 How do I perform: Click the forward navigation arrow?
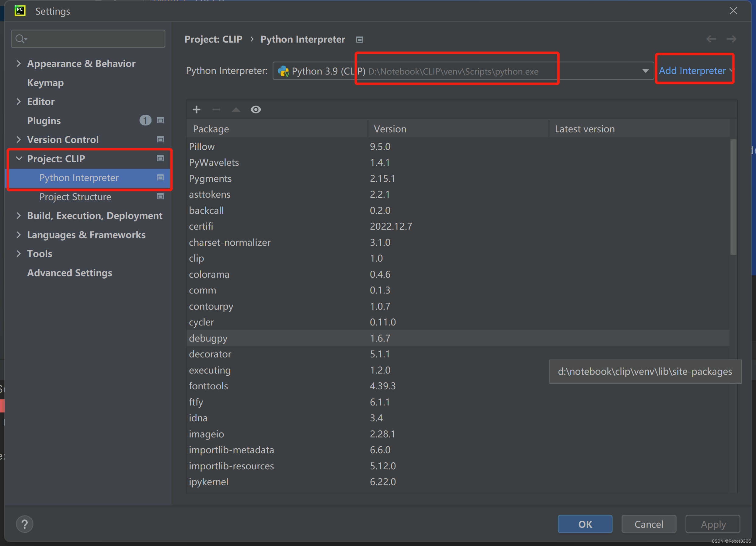pos(731,39)
